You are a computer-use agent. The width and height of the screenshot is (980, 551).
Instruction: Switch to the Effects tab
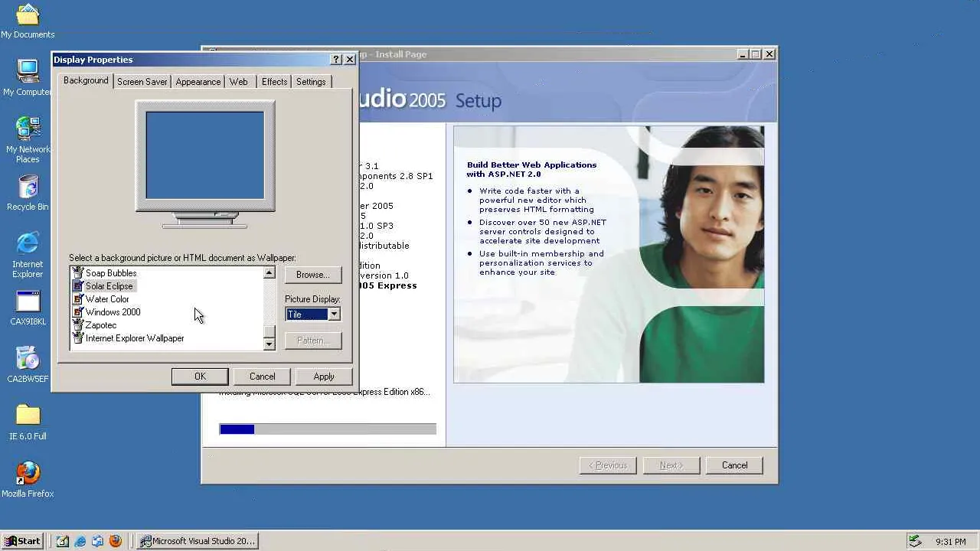point(274,82)
